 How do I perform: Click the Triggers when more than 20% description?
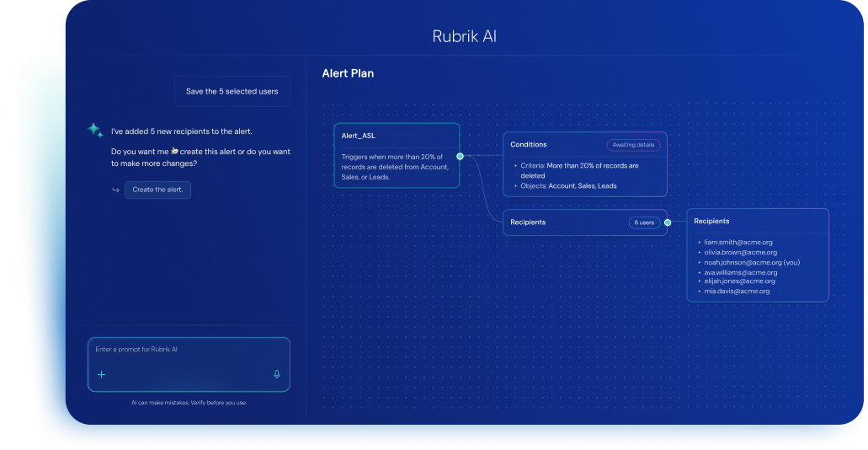(395, 167)
